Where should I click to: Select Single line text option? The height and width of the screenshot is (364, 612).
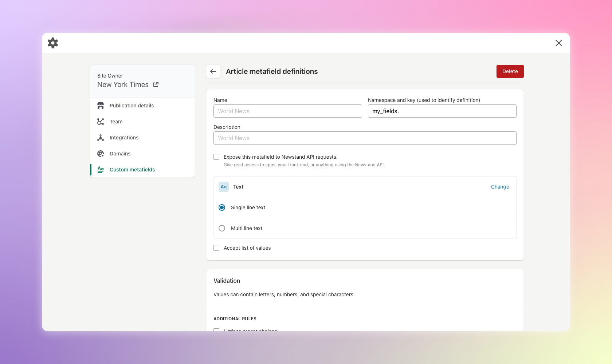[222, 207]
